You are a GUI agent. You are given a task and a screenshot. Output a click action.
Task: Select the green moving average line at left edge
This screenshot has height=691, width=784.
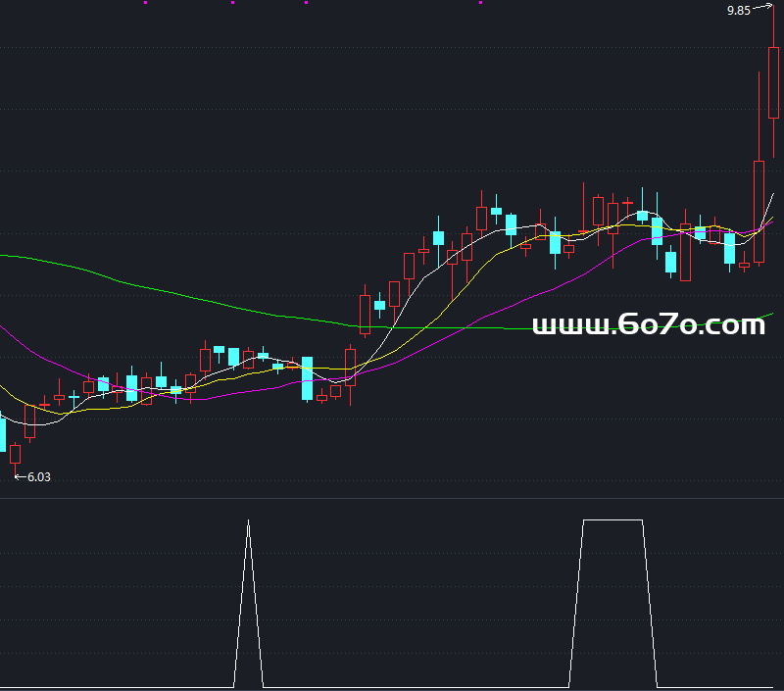8,256
